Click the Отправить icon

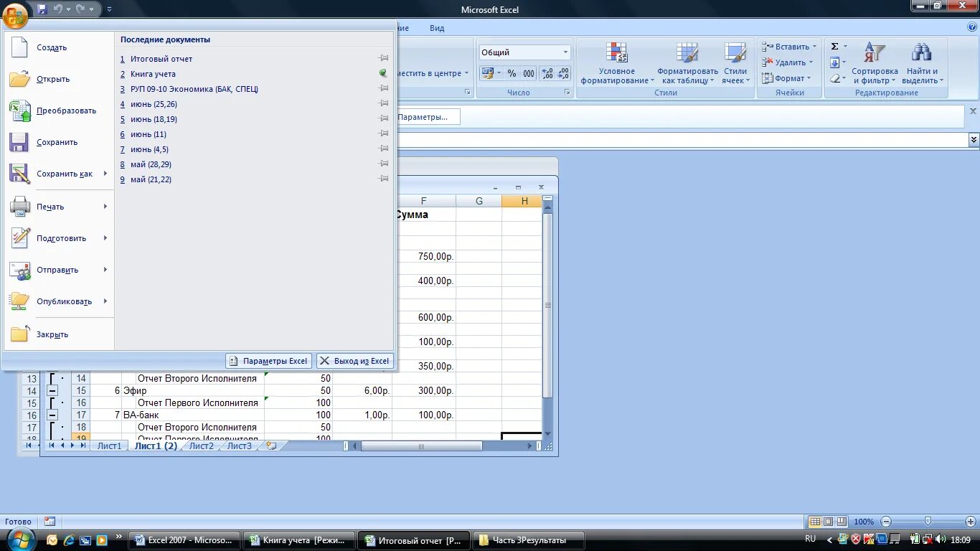(x=19, y=270)
